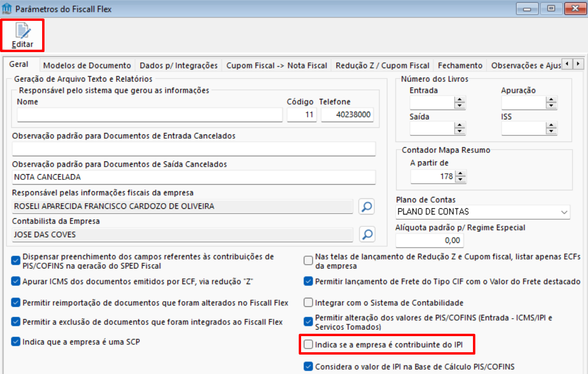Click the NOTA CANCELADA text field
Screen dimensions: 588x374
pos(194,177)
